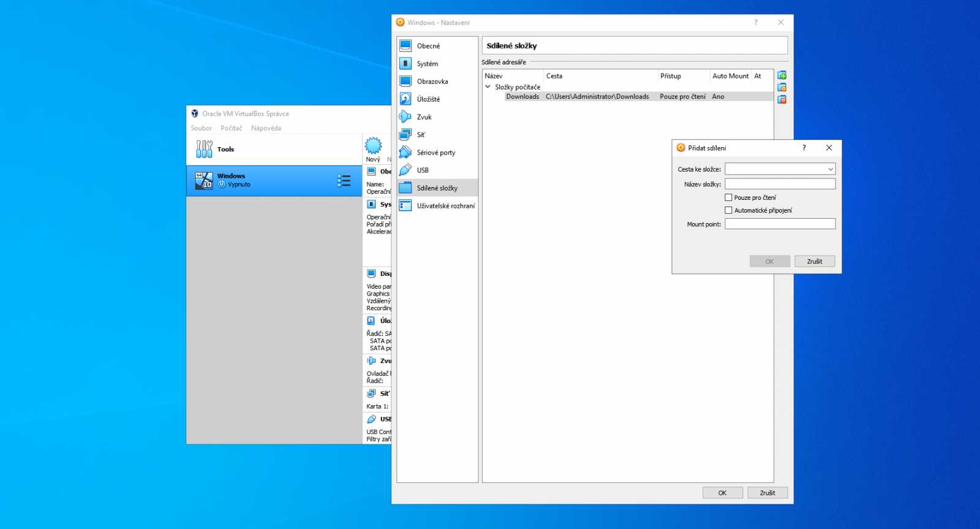Select Zvuk in settings sidebar
Viewport: 980px width, 529px height.
(437, 117)
